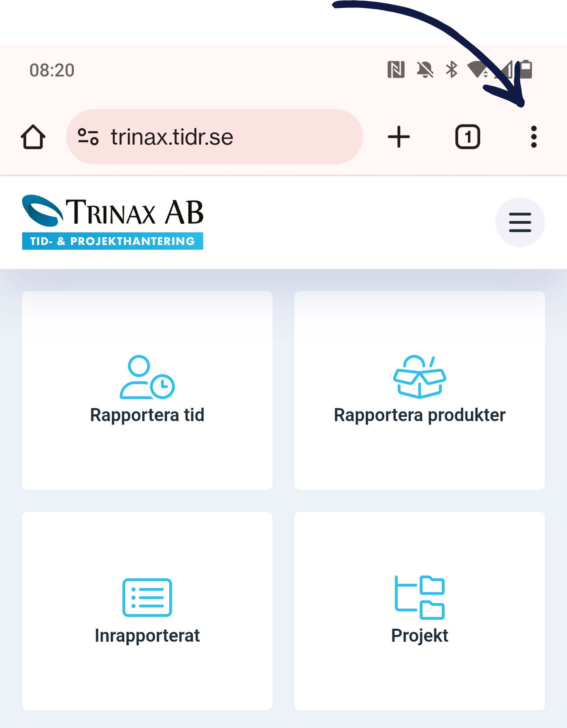Image resolution: width=567 pixels, height=728 pixels.
Task: Select the Projekt label
Action: [420, 635]
